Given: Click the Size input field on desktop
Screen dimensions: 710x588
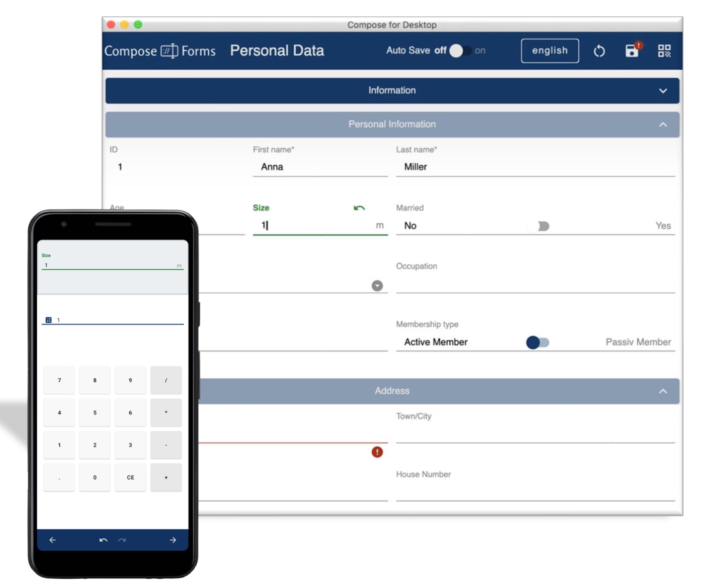Looking at the screenshot, I should (320, 226).
